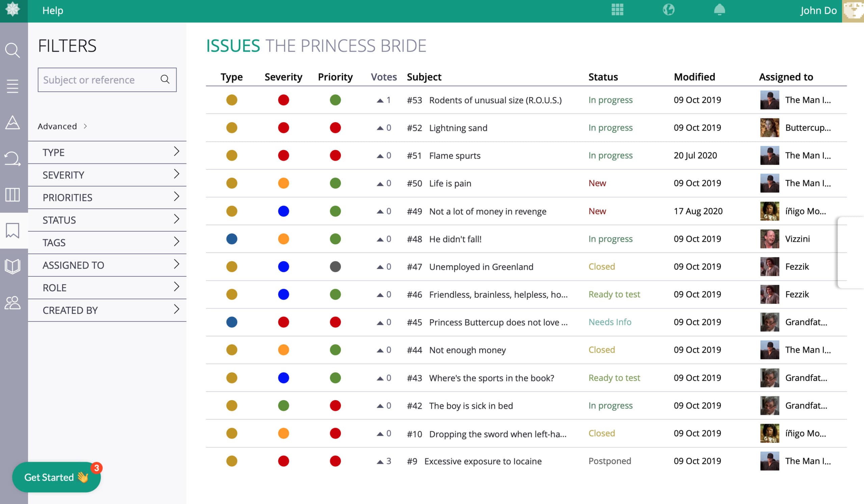Open the projects grid icon

click(617, 10)
